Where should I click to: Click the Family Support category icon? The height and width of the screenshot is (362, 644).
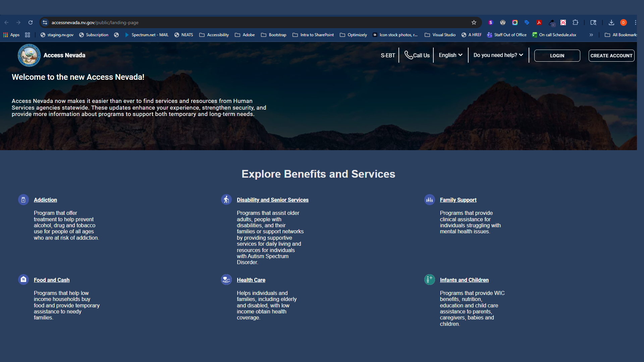[x=429, y=200]
